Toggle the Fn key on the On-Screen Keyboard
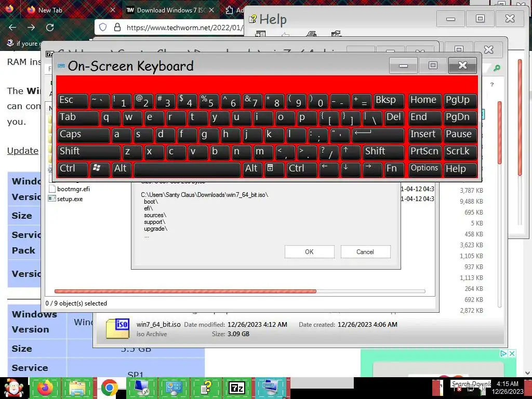Viewport: 532px width, 399px height. click(394, 169)
